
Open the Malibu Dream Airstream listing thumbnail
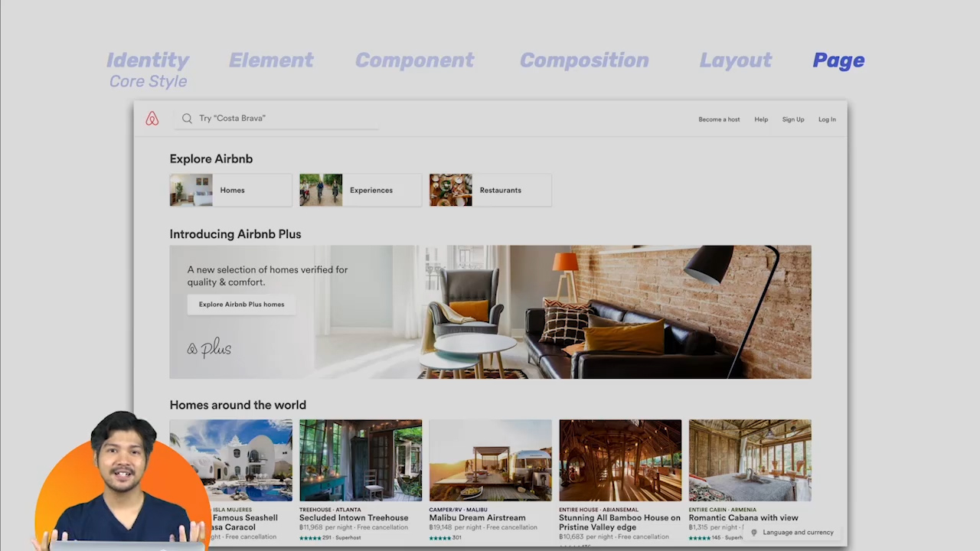[490, 459]
